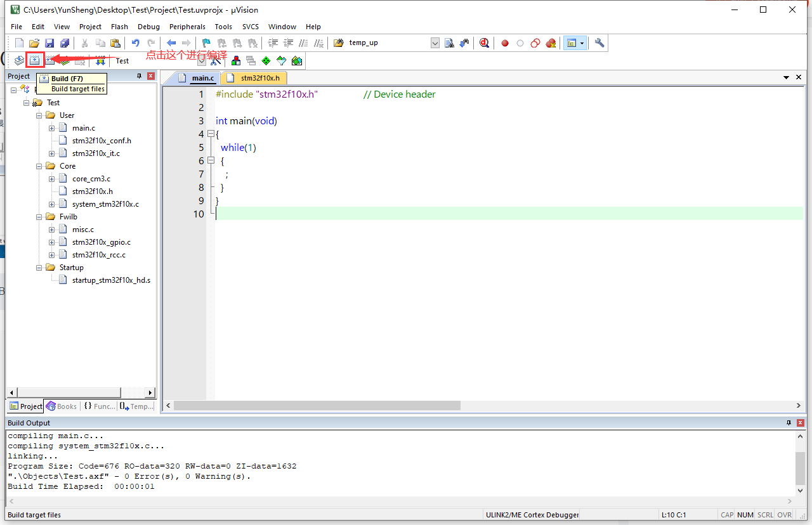The height and width of the screenshot is (525, 812).
Task: Disable all breakpoints (linked circles icon)
Action: (535, 43)
